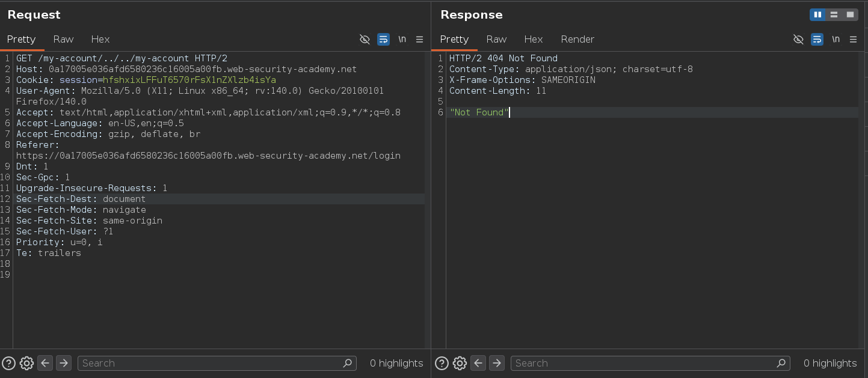
Task: Toggle hidden items eye icon in Request
Action: coord(365,39)
